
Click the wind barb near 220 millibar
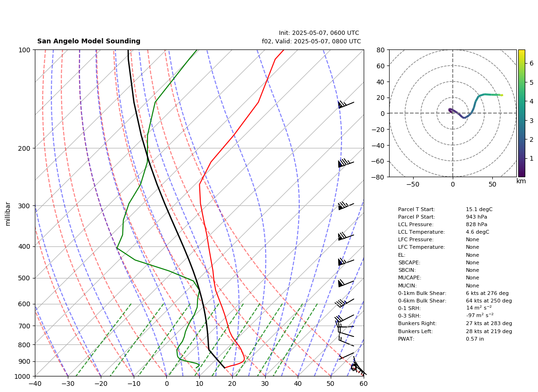tap(346, 163)
